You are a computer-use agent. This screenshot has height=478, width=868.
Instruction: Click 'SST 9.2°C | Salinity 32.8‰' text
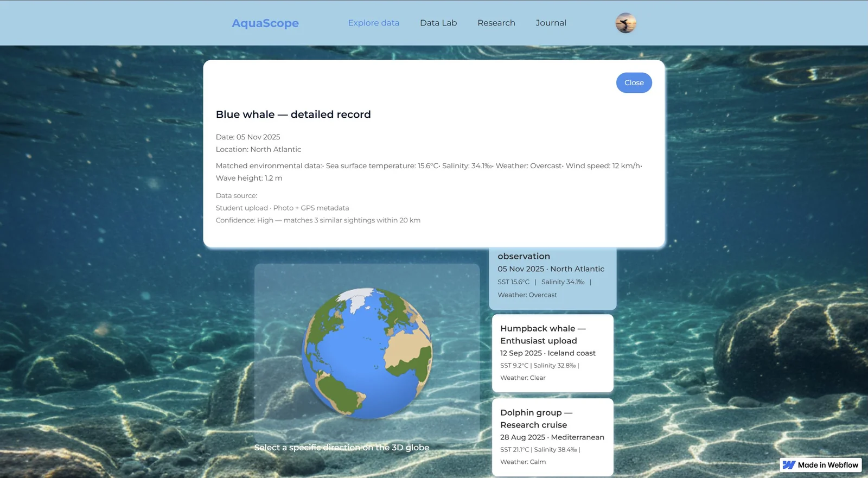click(540, 366)
